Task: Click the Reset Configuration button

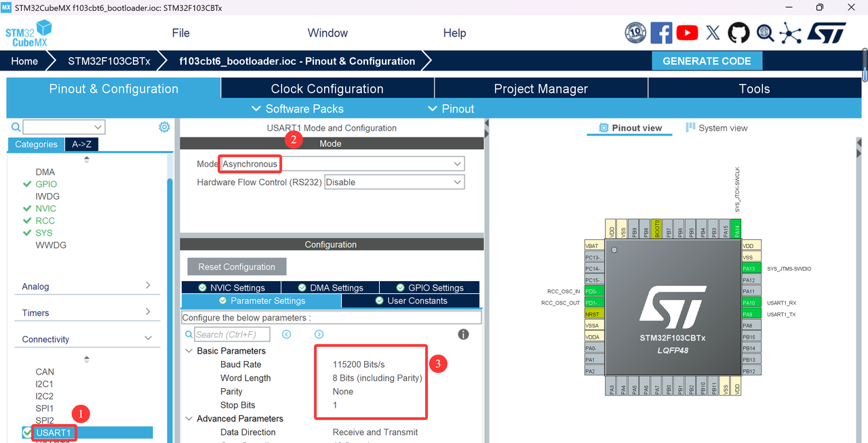Action: (237, 267)
